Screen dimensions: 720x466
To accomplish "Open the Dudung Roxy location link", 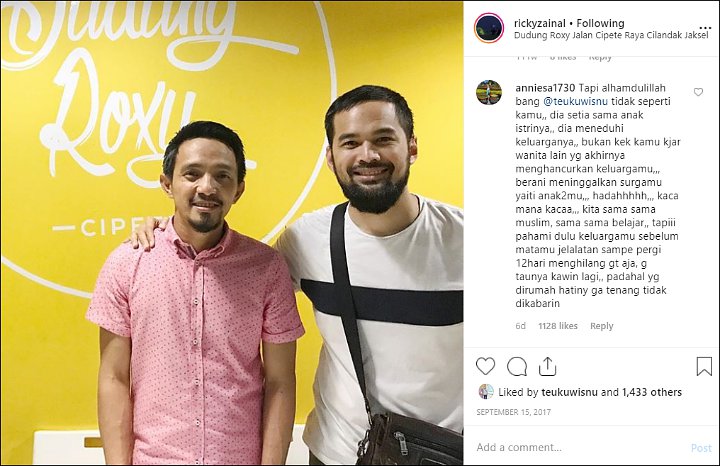I will click(x=611, y=35).
